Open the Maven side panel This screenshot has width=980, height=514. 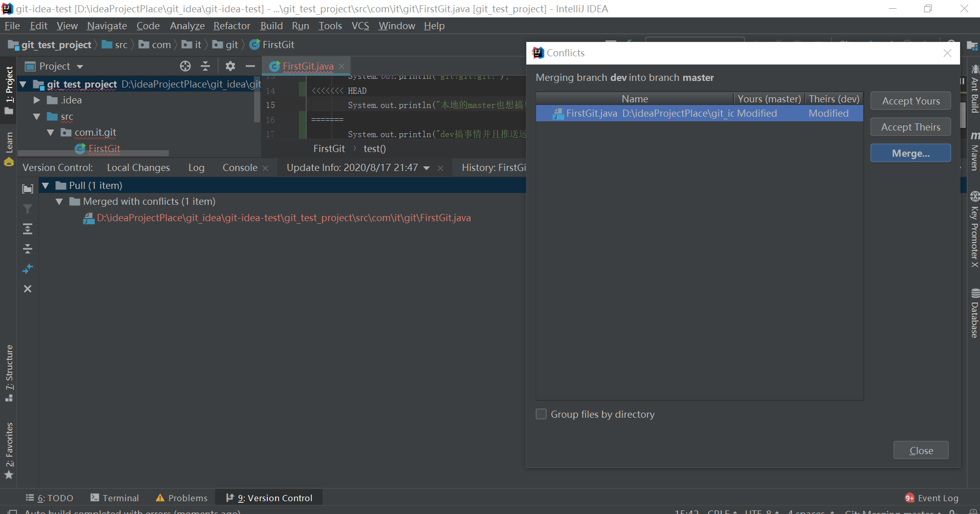(974, 151)
